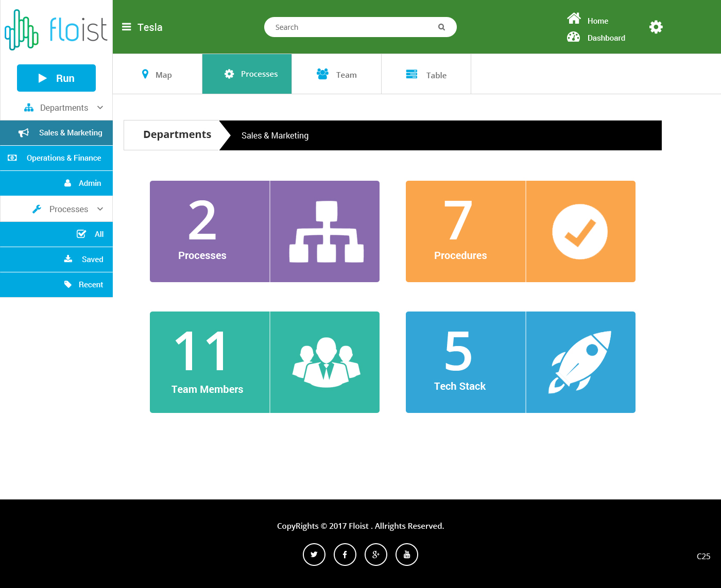Click the wrench icon beside Processes

37,209
